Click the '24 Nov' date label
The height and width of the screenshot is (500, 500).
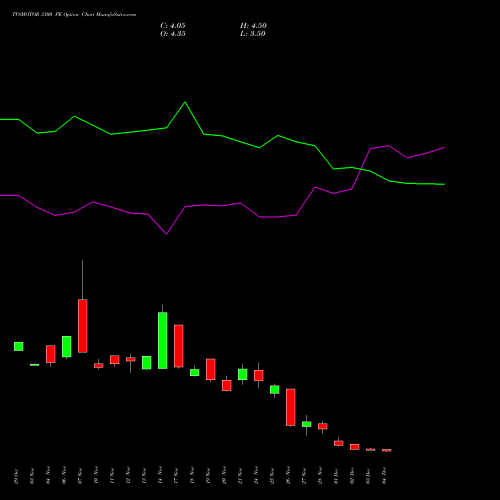256,476
